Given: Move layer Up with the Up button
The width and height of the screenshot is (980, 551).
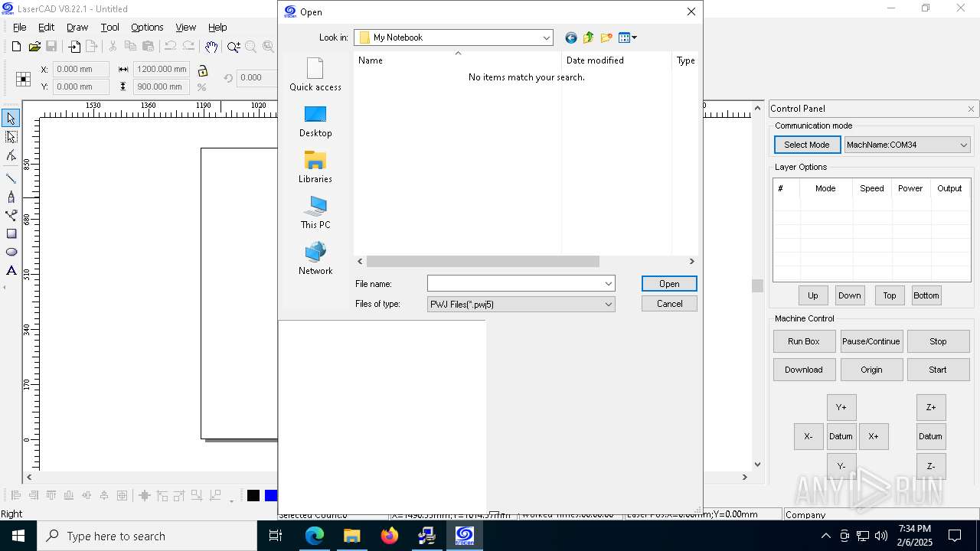Looking at the screenshot, I should [813, 295].
